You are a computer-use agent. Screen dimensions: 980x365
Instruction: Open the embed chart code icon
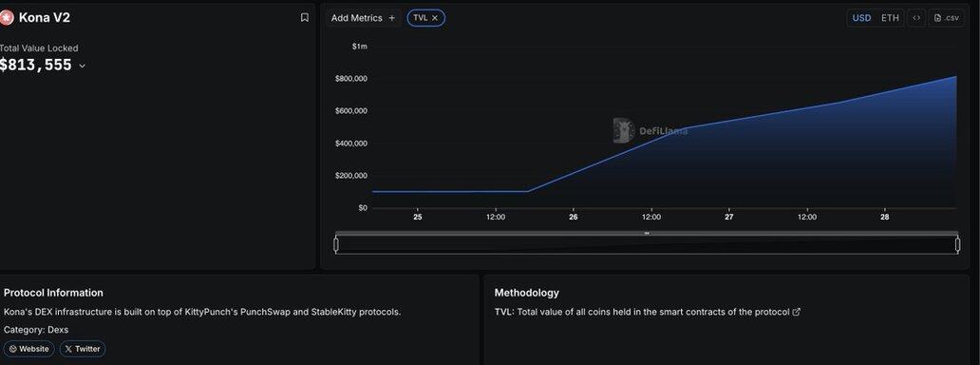click(916, 18)
